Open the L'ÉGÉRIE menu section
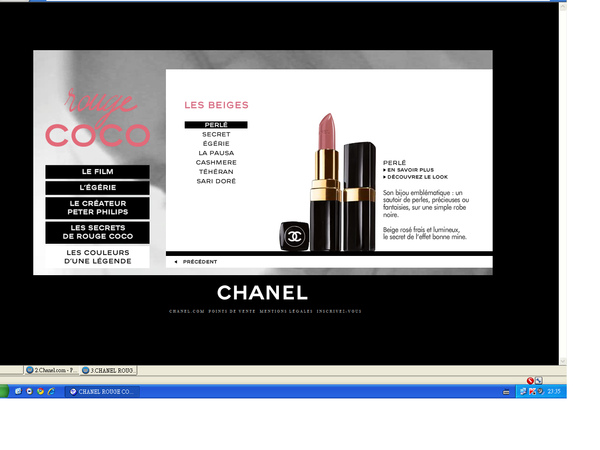 coord(98,188)
